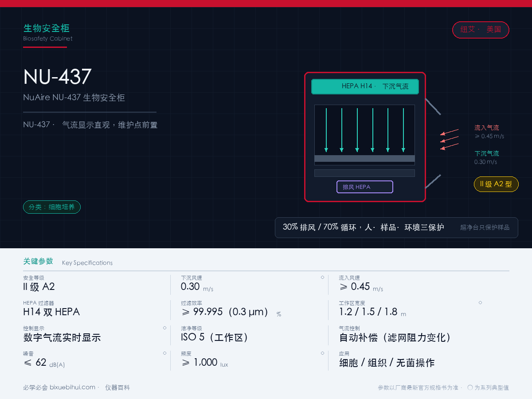Screen dimensions: 532x399
Task: Click ≥ 0.45 m/s under the 流入气流 legend
Action: (x=489, y=136)
